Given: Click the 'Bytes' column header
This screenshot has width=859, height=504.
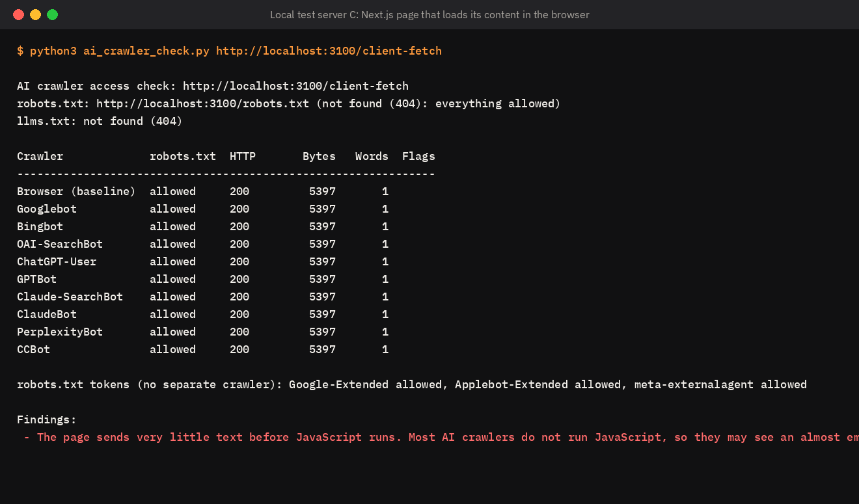Looking at the screenshot, I should tap(319, 156).
